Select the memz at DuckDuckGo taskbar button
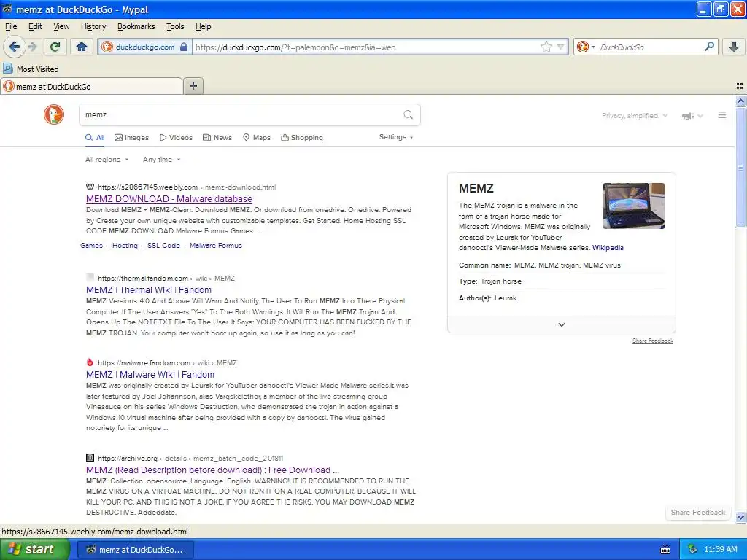The image size is (747, 560). [x=135, y=550]
